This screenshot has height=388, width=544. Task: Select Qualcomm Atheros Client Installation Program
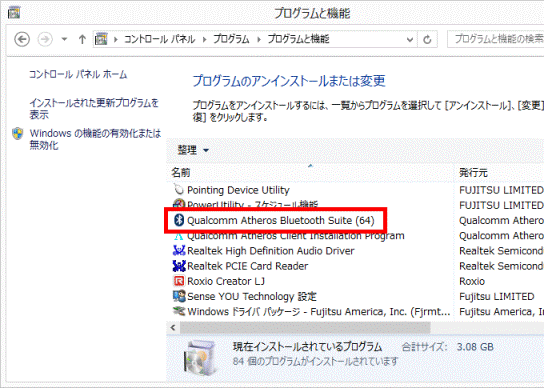[x=296, y=236]
